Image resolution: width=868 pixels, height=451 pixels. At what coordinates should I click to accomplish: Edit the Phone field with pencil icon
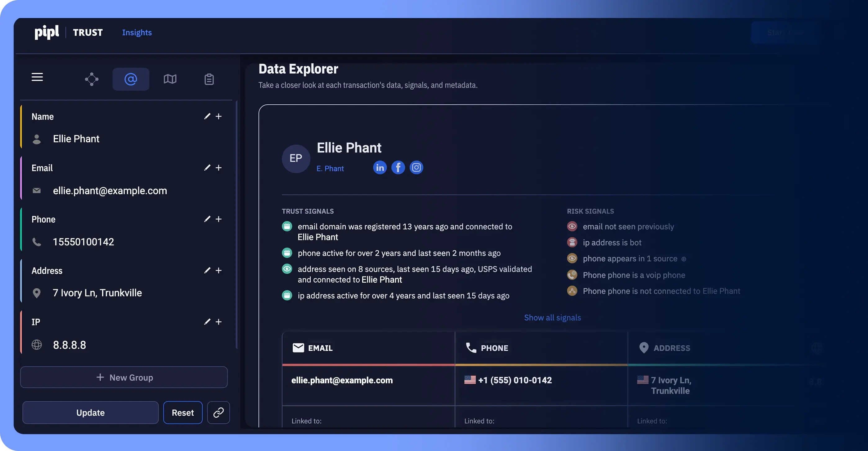pyautogui.click(x=207, y=219)
